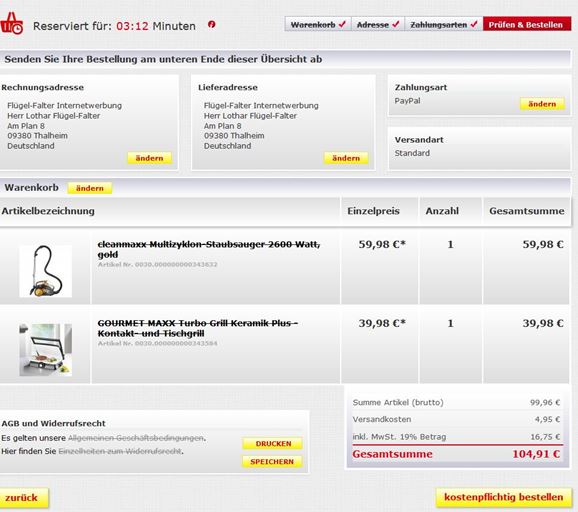Click the SPEICHERN button
The height and width of the screenshot is (512, 578).
pyautogui.click(x=272, y=462)
